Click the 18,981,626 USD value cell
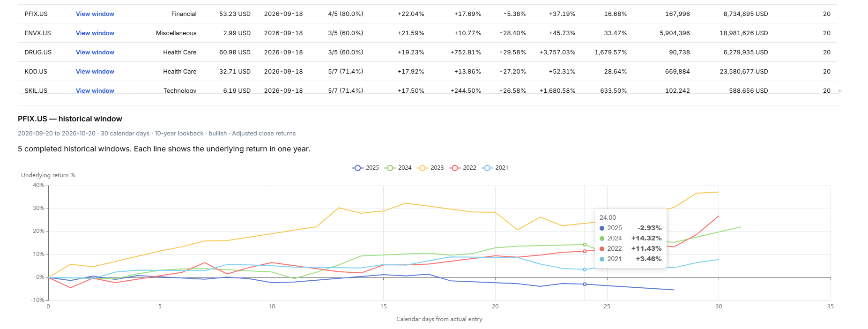The image size is (868, 329). [x=744, y=33]
